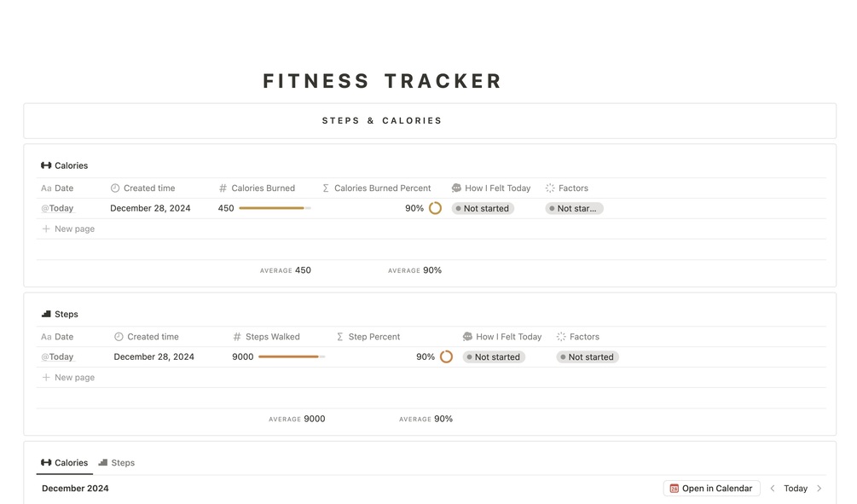Open the Steps Walked column header menu
The height and width of the screenshot is (504, 857).
pos(272,337)
